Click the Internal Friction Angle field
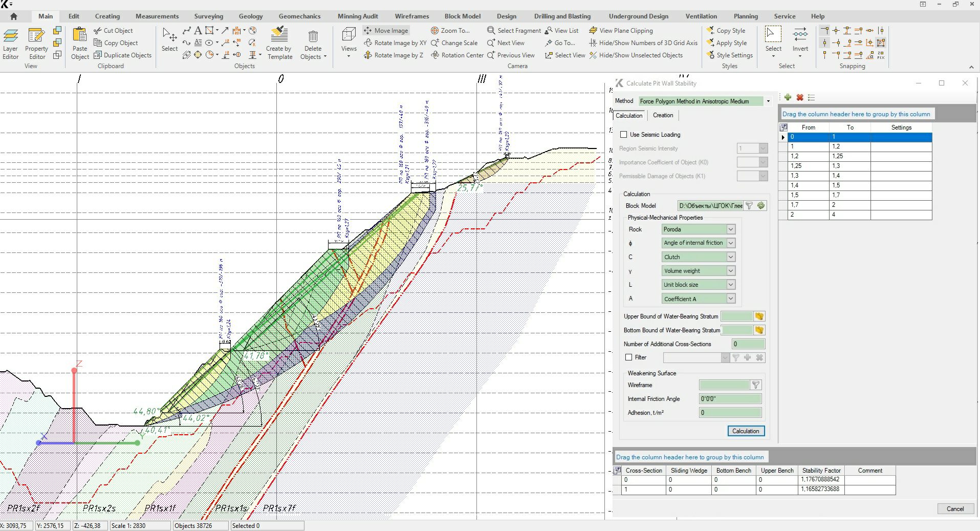This screenshot has height=531, width=980. point(730,399)
